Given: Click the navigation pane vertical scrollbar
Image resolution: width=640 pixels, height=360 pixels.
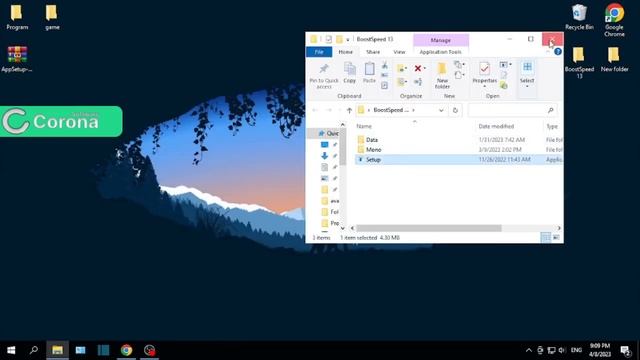Looking at the screenshot, I should click(342, 147).
